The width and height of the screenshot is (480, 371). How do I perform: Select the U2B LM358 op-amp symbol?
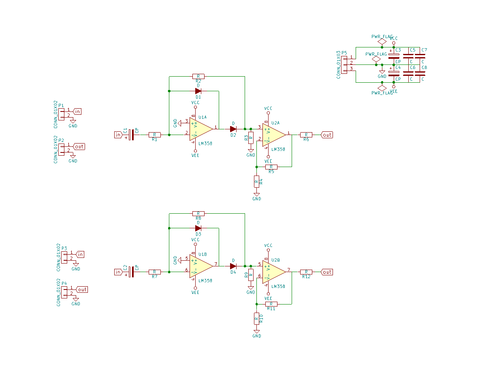coord(274,272)
